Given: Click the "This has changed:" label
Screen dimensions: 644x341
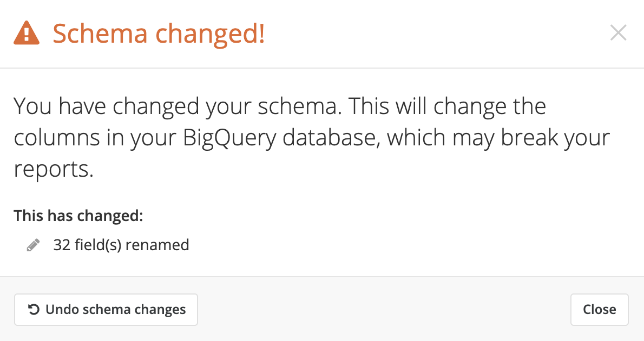Looking at the screenshot, I should [x=78, y=216].
